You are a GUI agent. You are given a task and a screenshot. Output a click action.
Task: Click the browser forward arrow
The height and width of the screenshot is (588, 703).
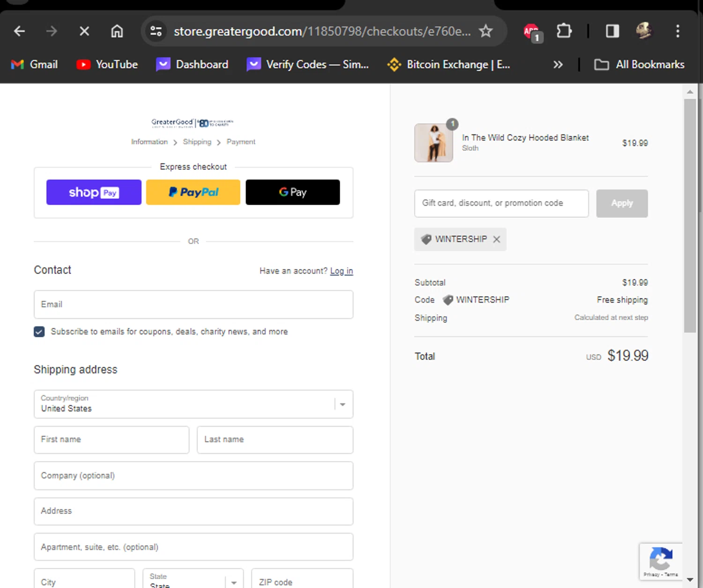click(x=52, y=31)
